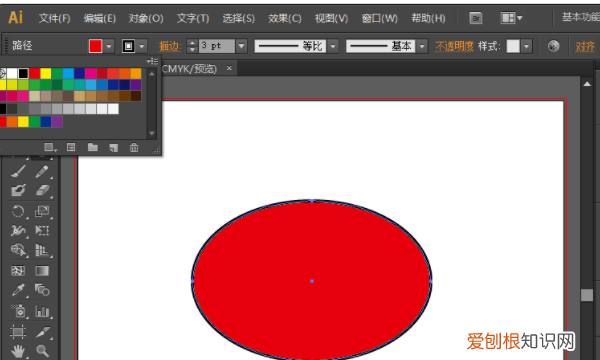Open the 效果(C) menu
This screenshot has height=360, width=600.
[284, 18]
